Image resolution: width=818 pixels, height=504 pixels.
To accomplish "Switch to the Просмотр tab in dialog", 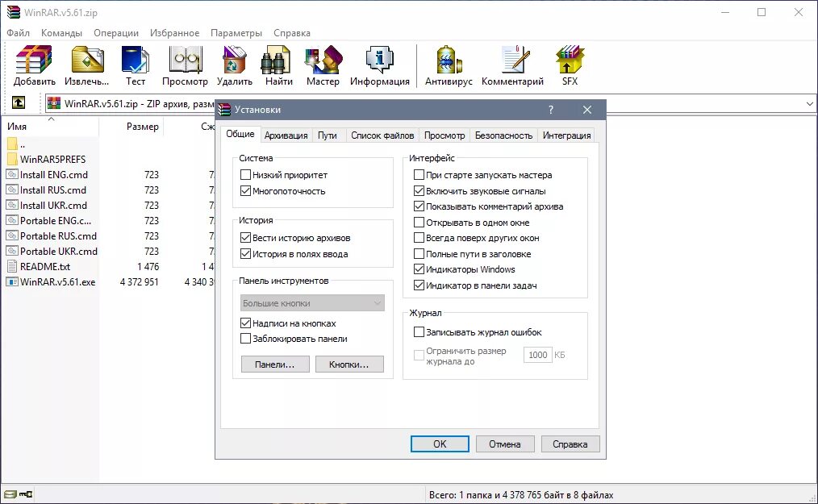I will coord(444,135).
